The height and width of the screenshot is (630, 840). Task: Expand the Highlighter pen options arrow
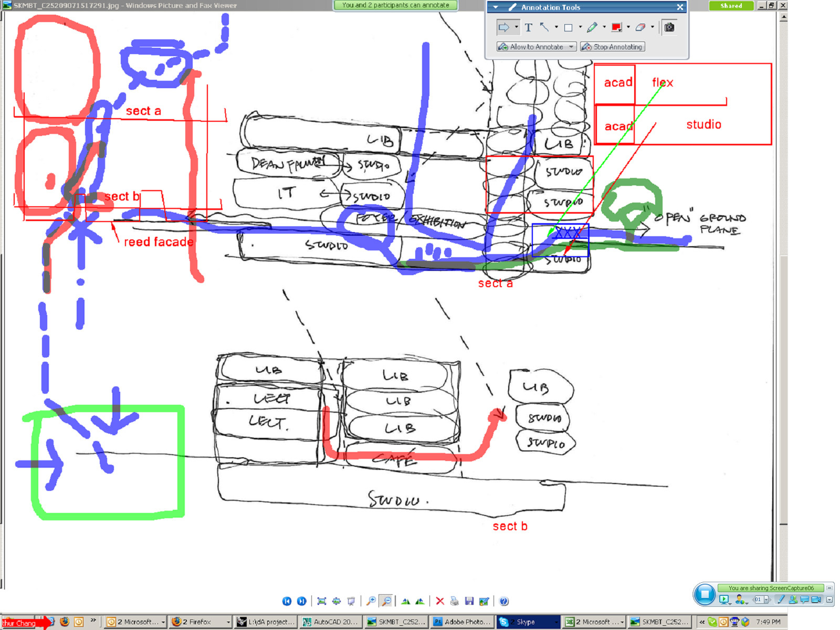pyautogui.click(x=604, y=27)
